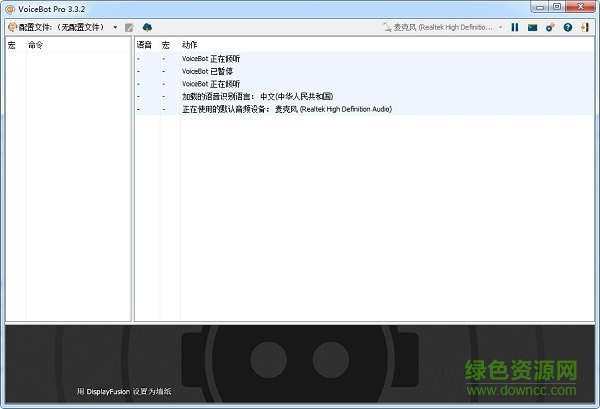Viewport: 600px width, 409px height.
Task: Click the orange exit door icon
Action: pos(585,27)
